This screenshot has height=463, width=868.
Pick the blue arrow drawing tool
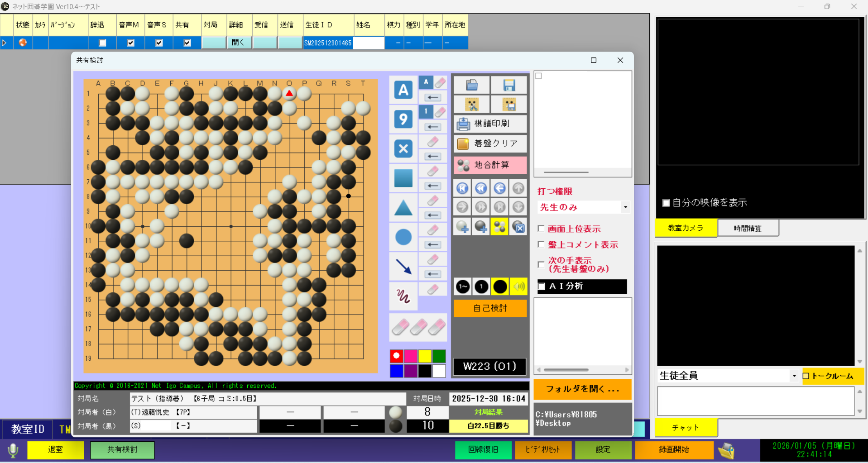pos(403,267)
